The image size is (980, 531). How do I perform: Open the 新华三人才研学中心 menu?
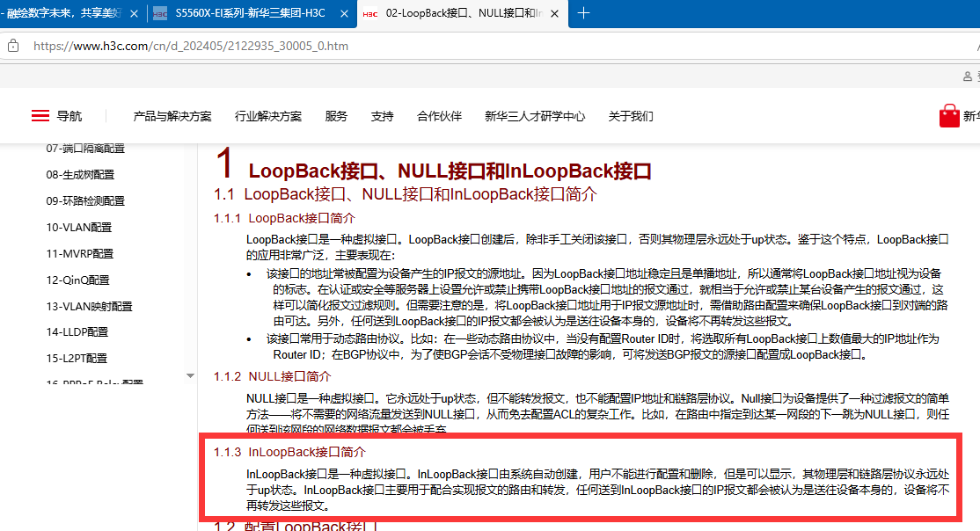click(535, 116)
